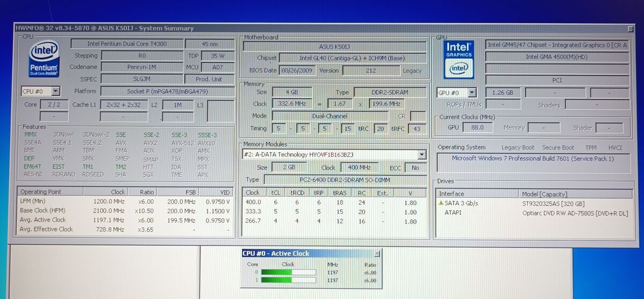The width and height of the screenshot is (644, 299).
Task: Click the SSPEC value SLGJM
Action: [142, 79]
